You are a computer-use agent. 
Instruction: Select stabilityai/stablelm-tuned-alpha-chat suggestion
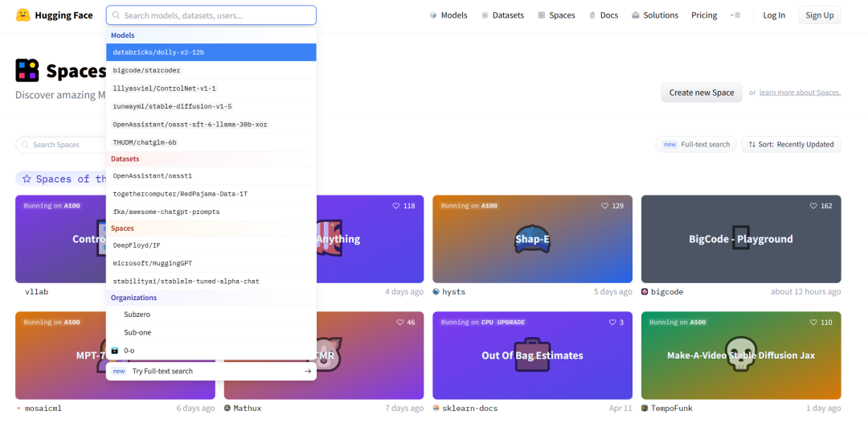pyautogui.click(x=211, y=282)
